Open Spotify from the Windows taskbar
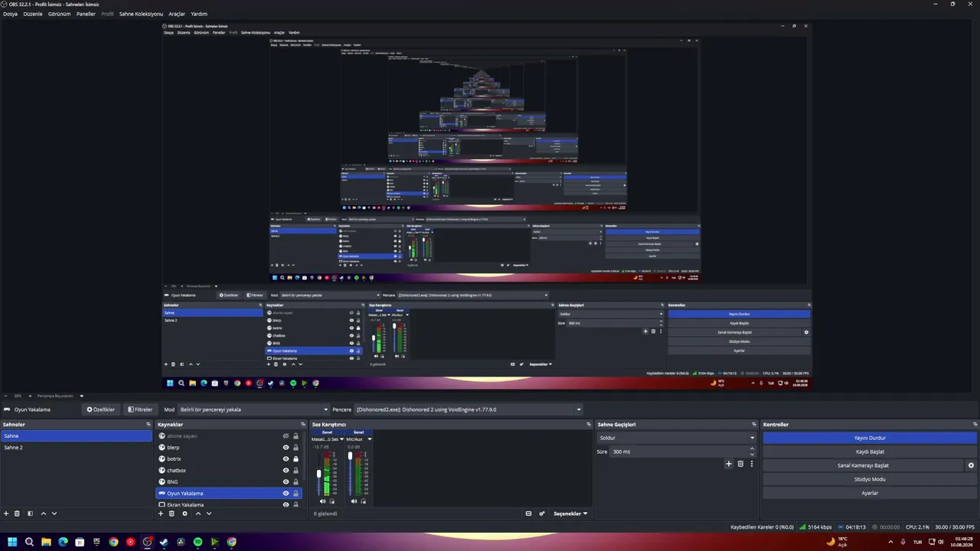The width and height of the screenshot is (980, 551). 198,542
